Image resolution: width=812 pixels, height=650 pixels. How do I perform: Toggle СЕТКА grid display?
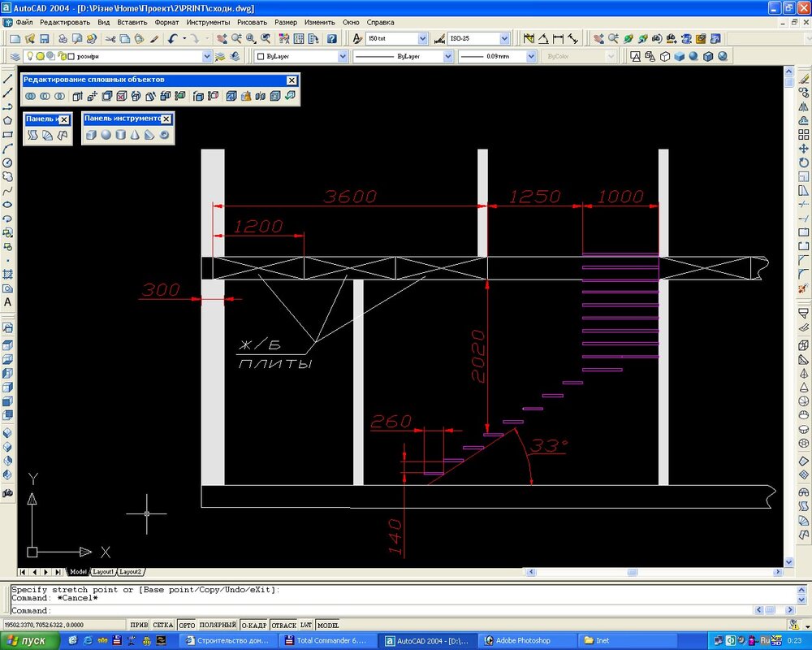[x=163, y=626]
